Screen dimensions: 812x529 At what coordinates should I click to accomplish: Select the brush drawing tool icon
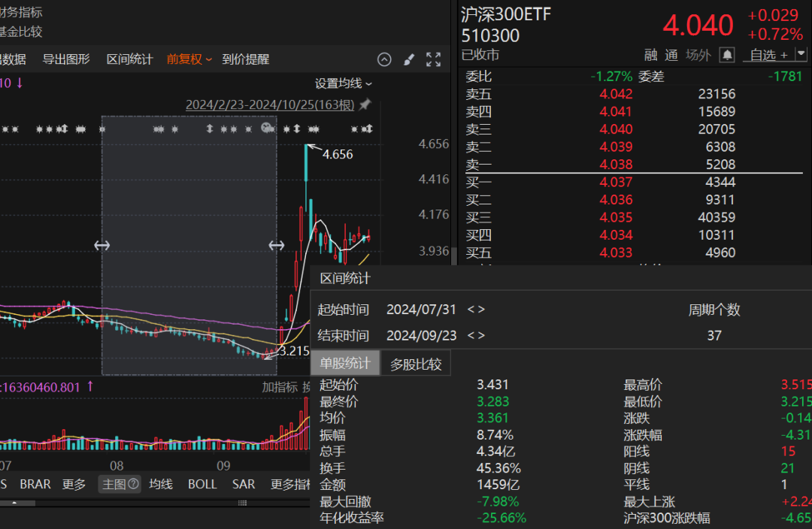pyautogui.click(x=409, y=59)
